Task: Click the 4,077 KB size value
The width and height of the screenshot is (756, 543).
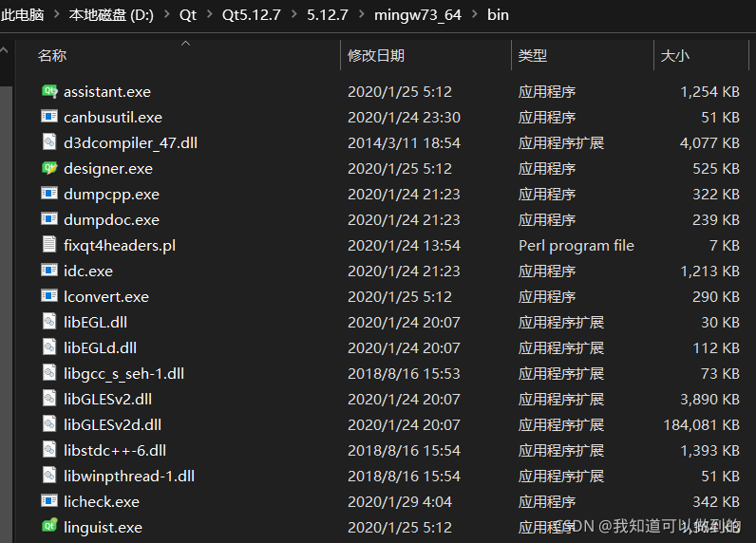Action: [x=709, y=143]
